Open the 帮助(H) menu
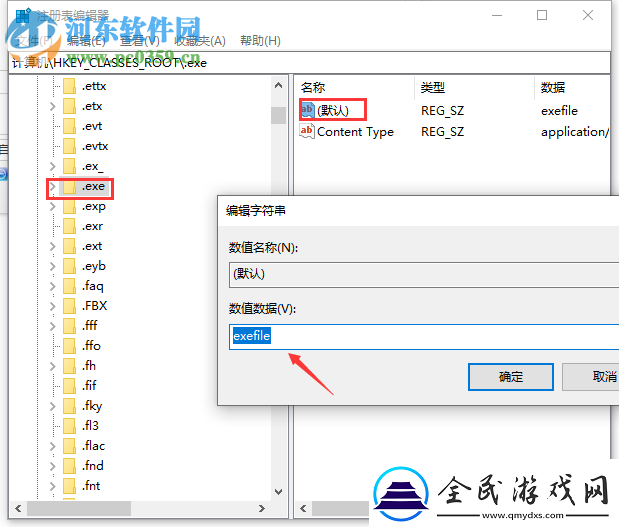Screen dimensions: 619x527 pyautogui.click(x=260, y=41)
